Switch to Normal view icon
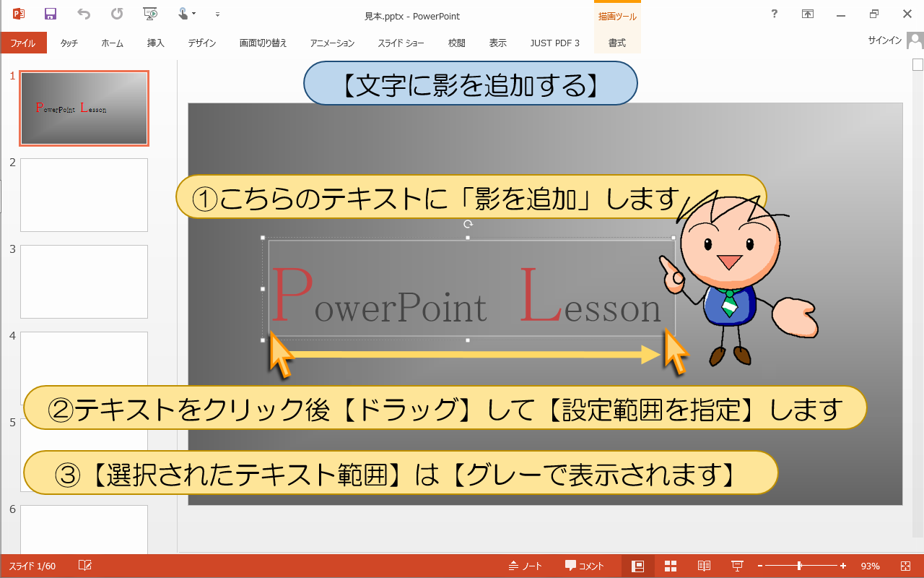Screen dimensions: 924x578 (x=637, y=566)
